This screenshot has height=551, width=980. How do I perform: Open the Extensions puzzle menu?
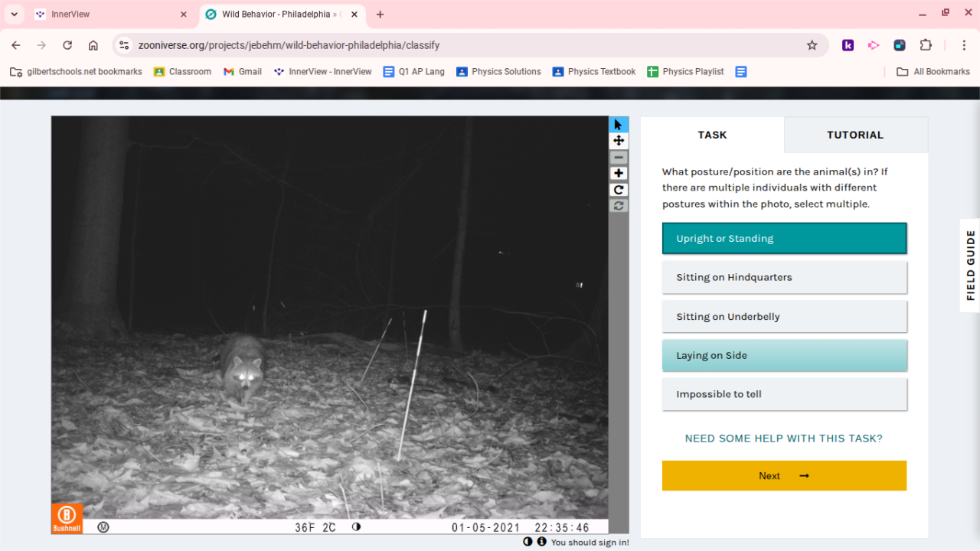click(x=926, y=45)
